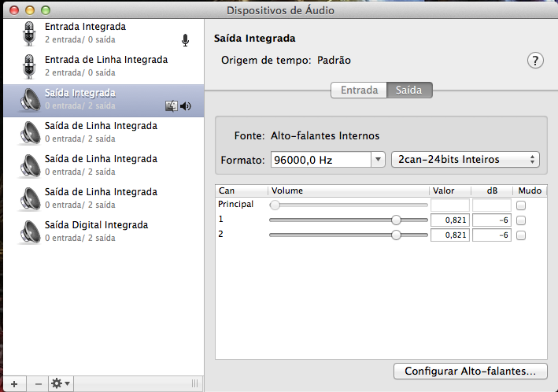This screenshot has height=392, width=558.
Task: Toggle Mudo checkbox for Principal channel
Action: (x=520, y=205)
